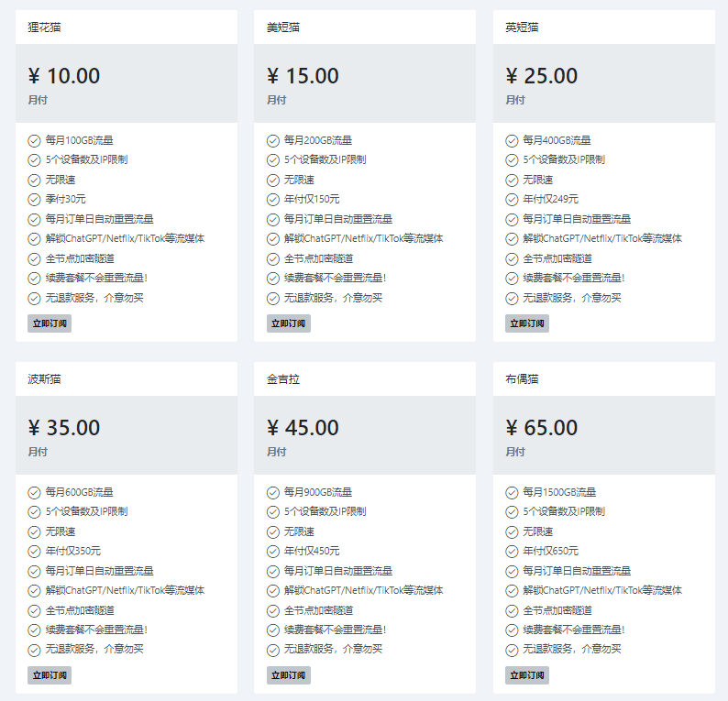Click the checkmark icon beside 每月200GB流量

[x=273, y=140]
